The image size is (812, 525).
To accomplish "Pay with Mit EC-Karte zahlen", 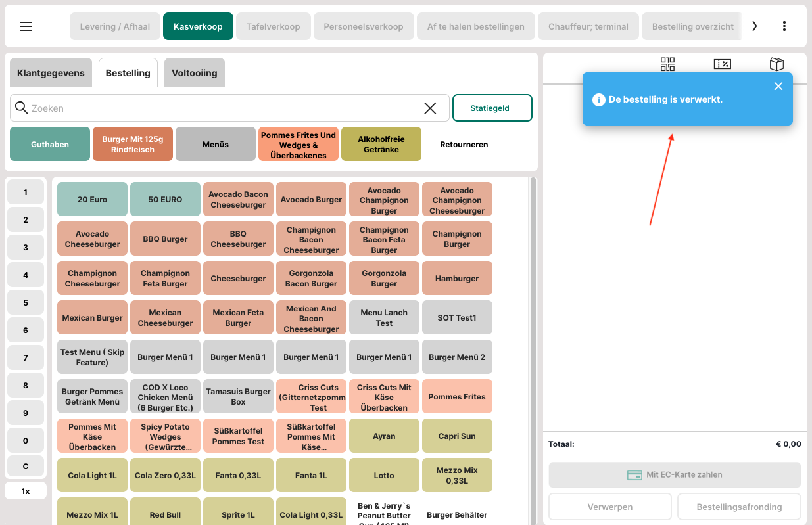I will [x=675, y=474].
